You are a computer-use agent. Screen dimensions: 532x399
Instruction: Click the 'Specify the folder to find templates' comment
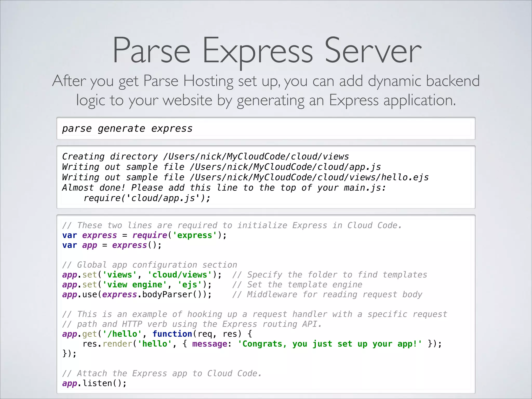tap(330, 275)
